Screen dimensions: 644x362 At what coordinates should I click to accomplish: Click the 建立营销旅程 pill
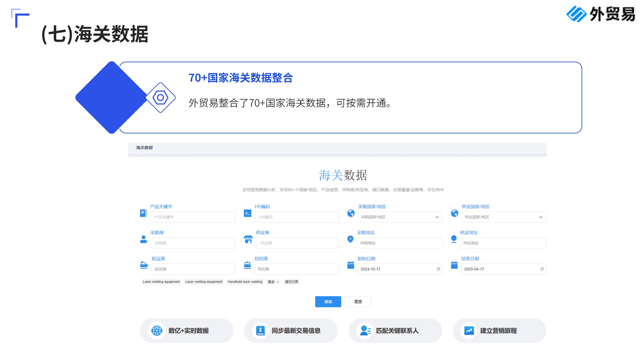tap(500, 330)
